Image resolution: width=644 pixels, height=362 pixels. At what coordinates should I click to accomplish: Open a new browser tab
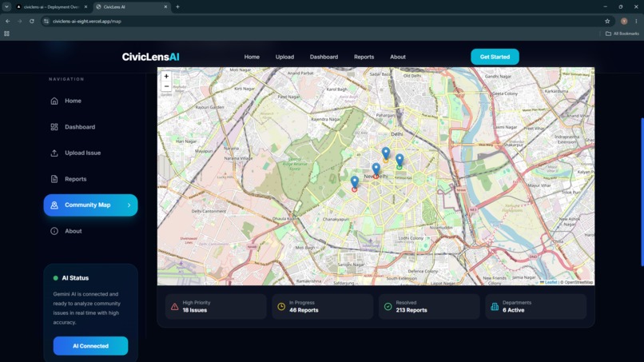pos(177,6)
